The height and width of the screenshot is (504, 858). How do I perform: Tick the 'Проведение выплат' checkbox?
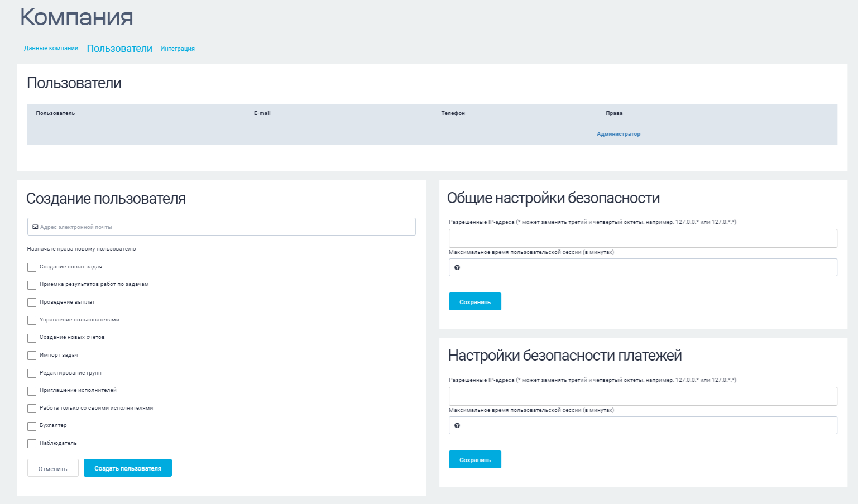coord(32,303)
